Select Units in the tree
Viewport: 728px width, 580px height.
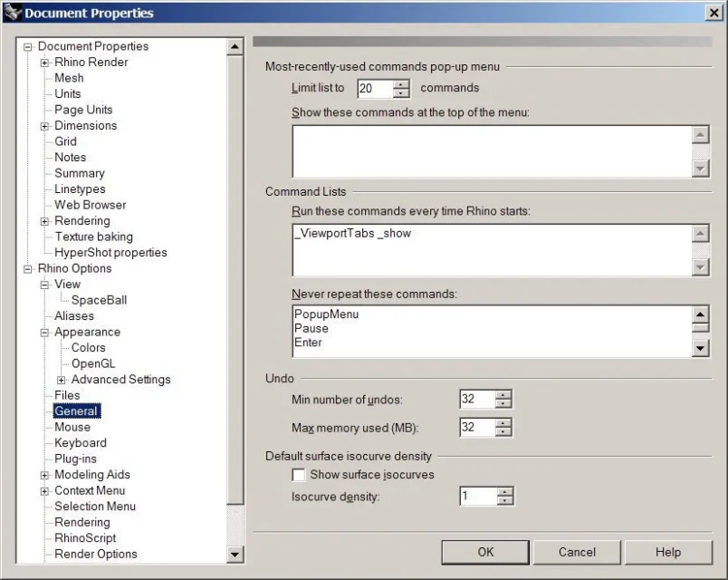click(x=68, y=93)
